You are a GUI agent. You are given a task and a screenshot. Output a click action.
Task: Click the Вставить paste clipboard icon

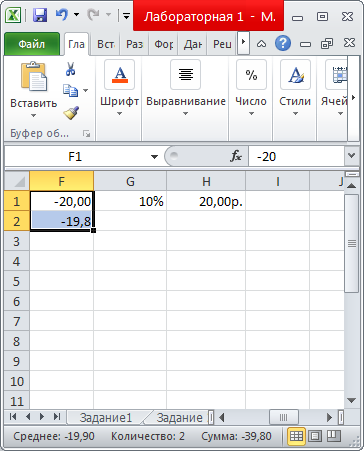(x=33, y=76)
